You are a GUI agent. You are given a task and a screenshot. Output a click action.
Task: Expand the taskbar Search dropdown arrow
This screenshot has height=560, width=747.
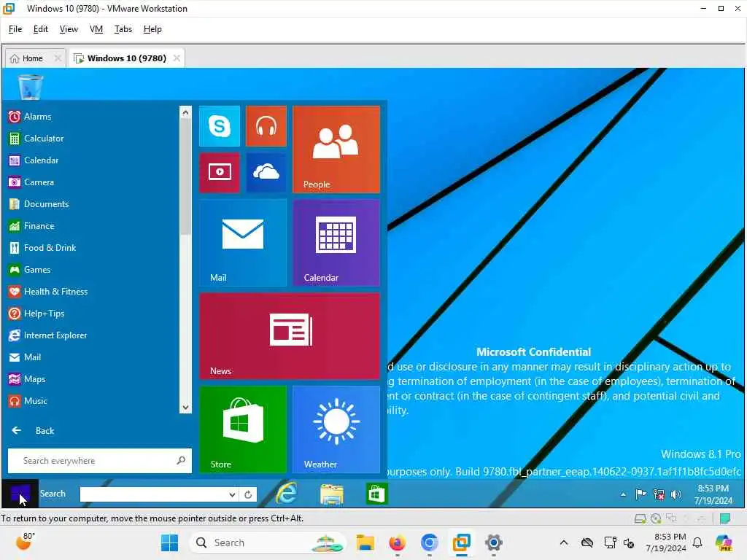click(232, 494)
